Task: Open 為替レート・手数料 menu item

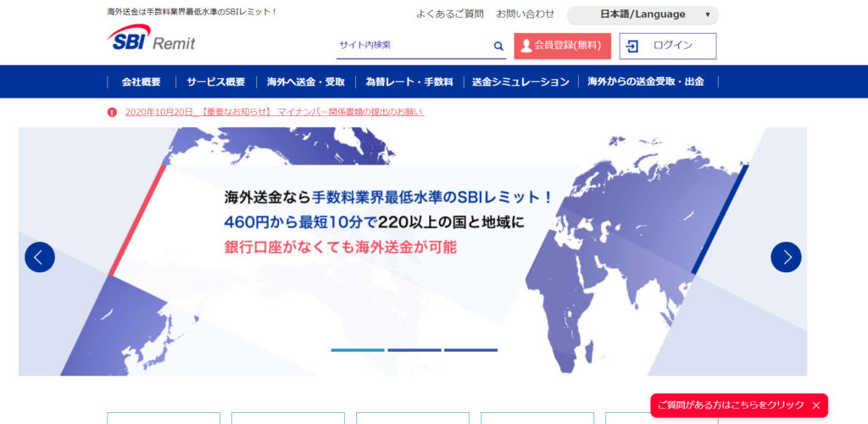Action: [409, 82]
